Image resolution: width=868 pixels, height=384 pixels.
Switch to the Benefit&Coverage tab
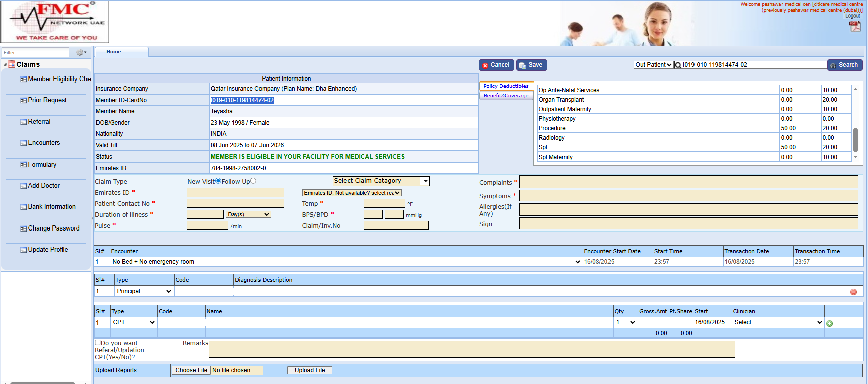(505, 96)
